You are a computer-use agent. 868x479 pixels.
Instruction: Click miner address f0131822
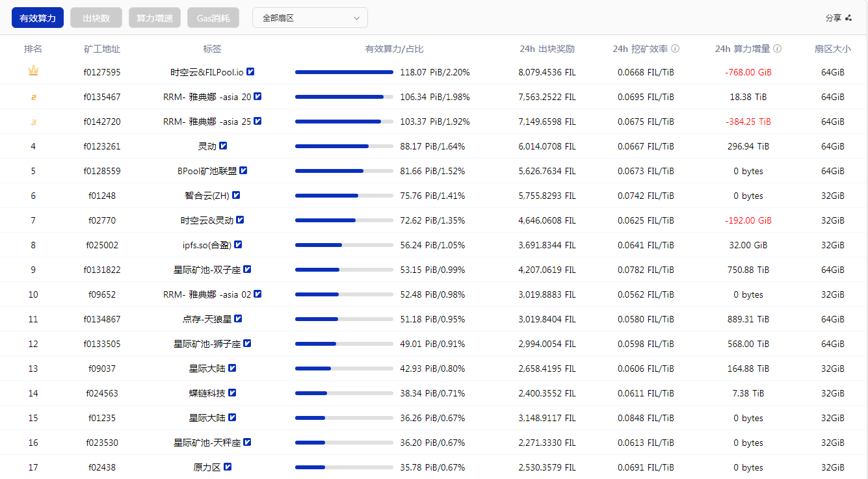(x=102, y=270)
